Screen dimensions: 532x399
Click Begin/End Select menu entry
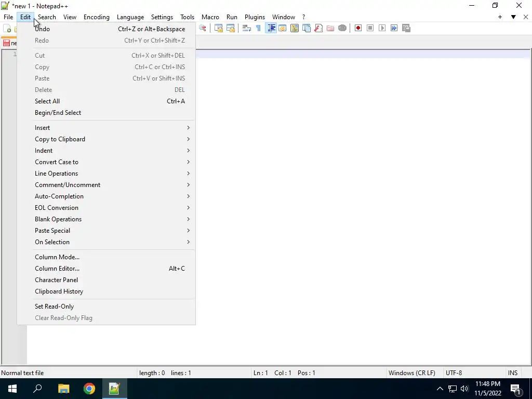[x=106, y=113]
